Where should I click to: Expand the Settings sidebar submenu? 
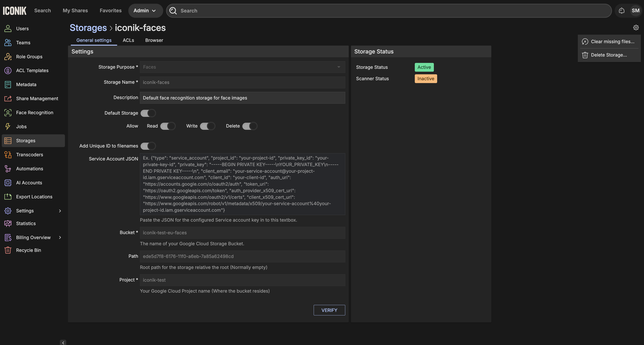pyautogui.click(x=60, y=211)
